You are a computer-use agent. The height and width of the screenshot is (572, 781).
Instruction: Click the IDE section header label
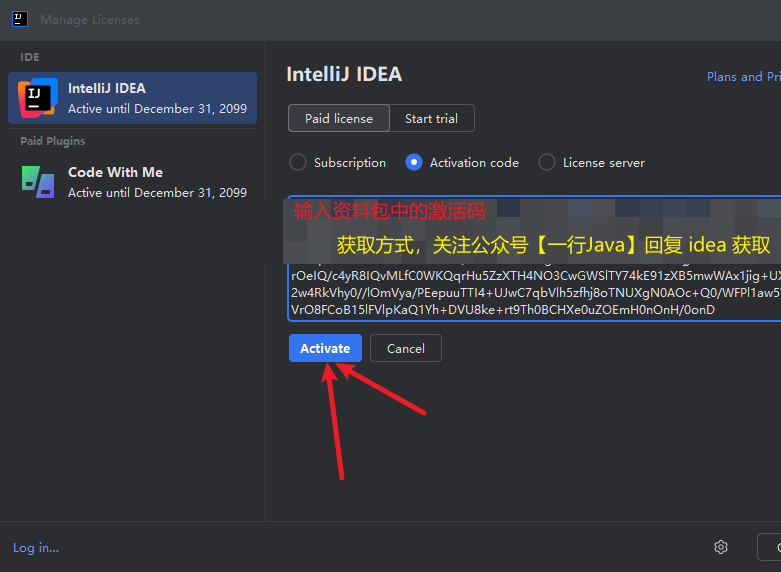(x=30, y=57)
